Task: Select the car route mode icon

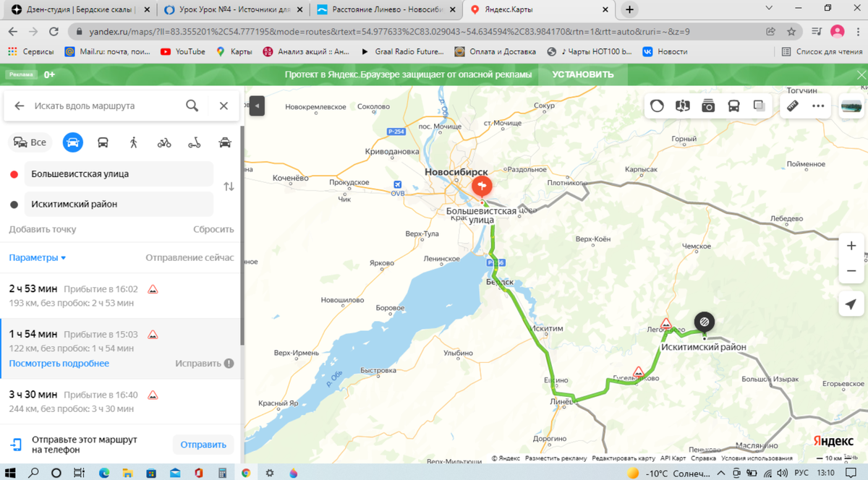Action: (x=72, y=142)
